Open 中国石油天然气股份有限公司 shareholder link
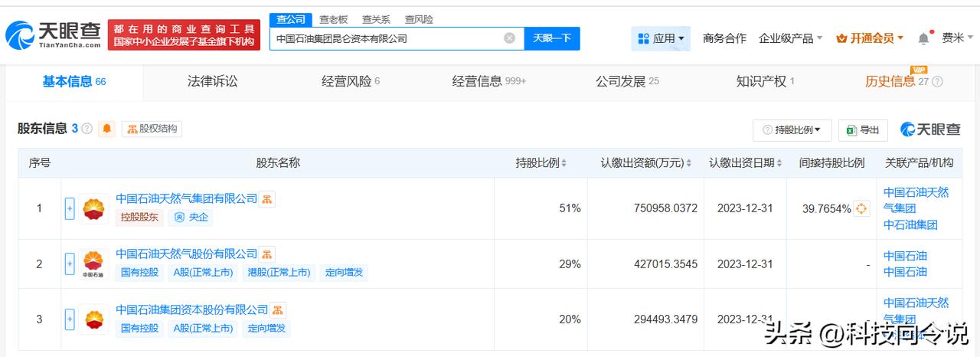This screenshot has width=980, height=357. coord(186,254)
